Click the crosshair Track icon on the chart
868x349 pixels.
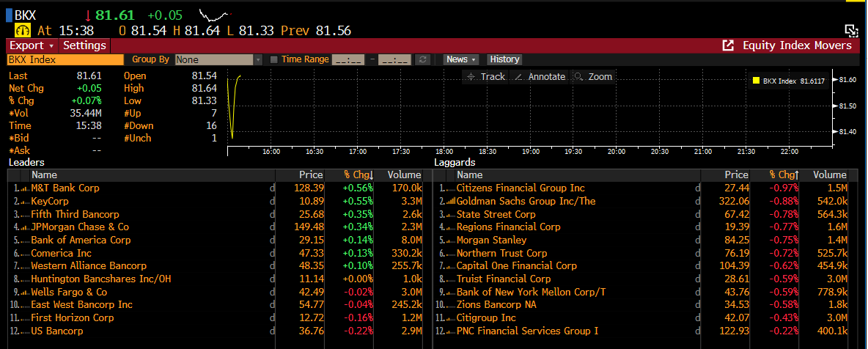(471, 77)
